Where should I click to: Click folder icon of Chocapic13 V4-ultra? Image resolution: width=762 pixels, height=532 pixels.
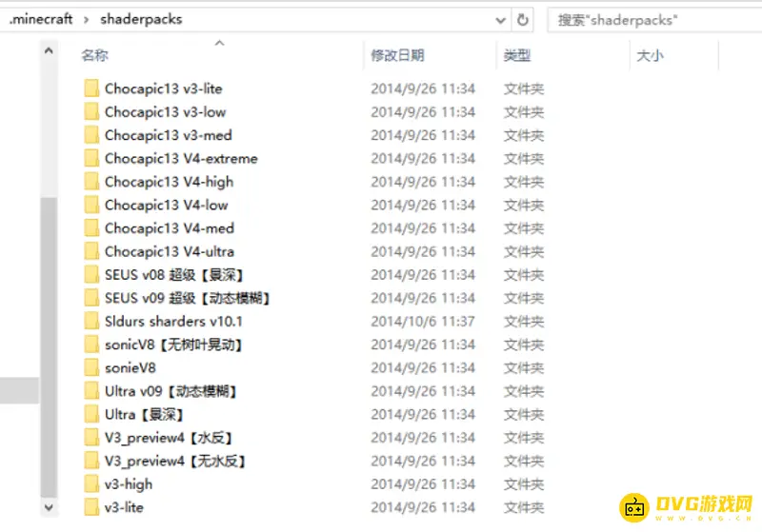[91, 252]
